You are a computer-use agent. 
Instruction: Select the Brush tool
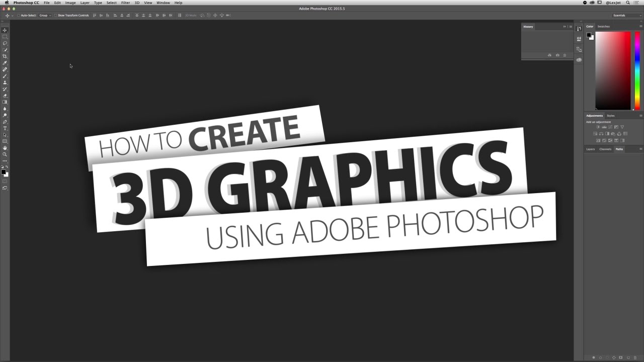coord(5,76)
